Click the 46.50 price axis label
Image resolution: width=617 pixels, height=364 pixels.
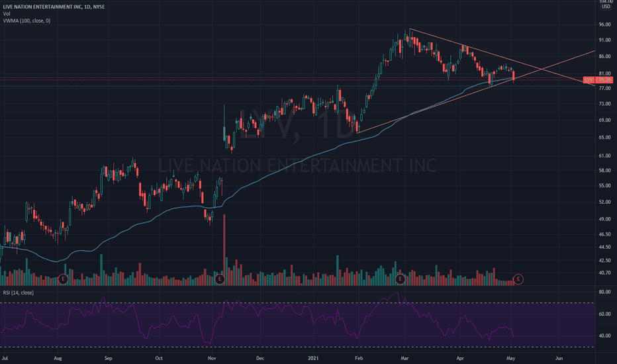click(x=604, y=234)
